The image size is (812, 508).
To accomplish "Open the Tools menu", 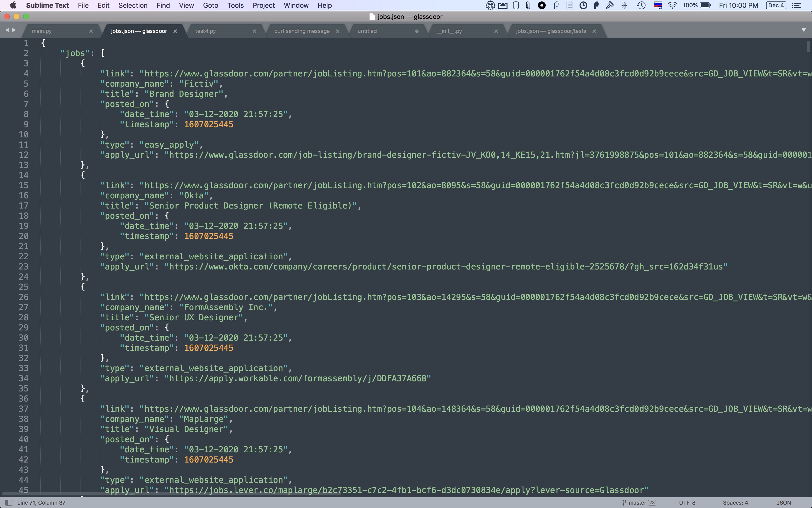I will click(x=235, y=5).
